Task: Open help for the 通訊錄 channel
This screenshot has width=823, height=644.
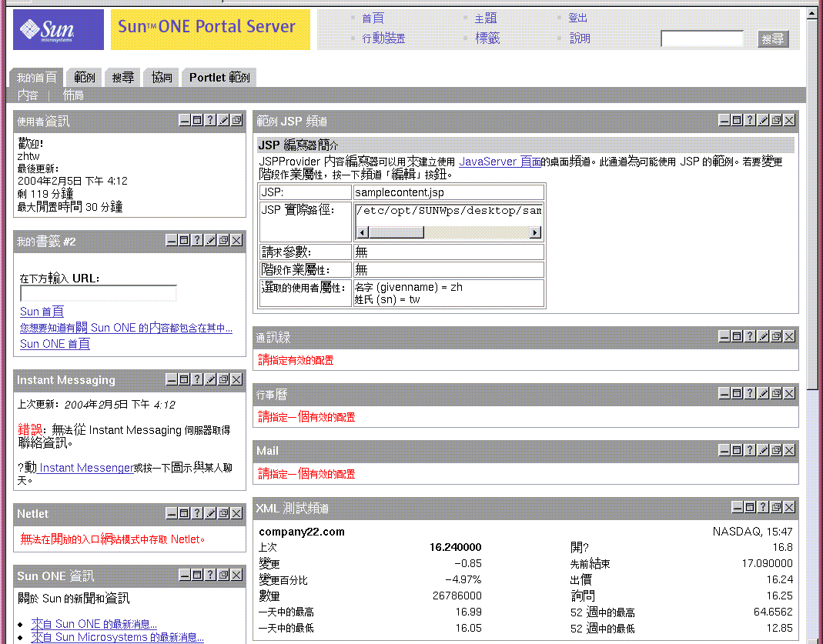Action: tap(750, 337)
